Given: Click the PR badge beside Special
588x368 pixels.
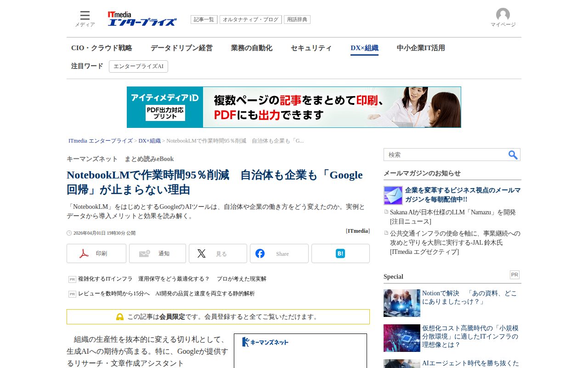Looking at the screenshot, I should point(514,275).
